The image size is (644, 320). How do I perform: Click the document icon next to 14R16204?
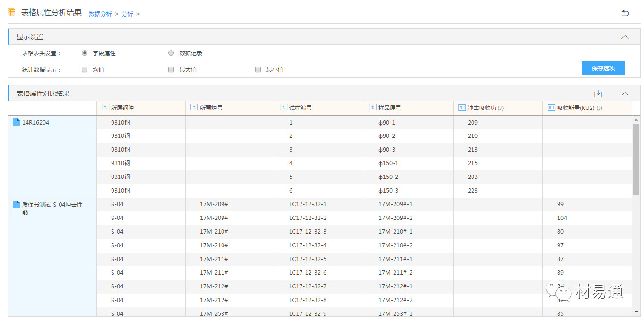pos(17,123)
